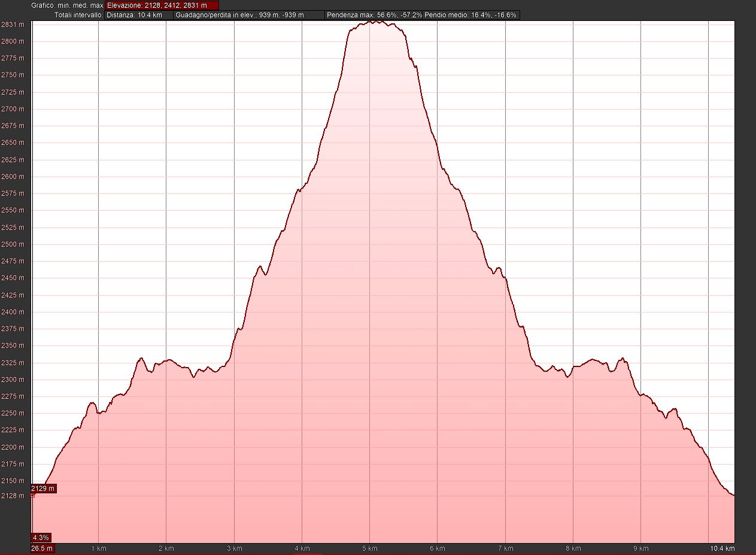Click the Pendio medio statistic
The width and height of the screenshot is (756, 555).
470,15
